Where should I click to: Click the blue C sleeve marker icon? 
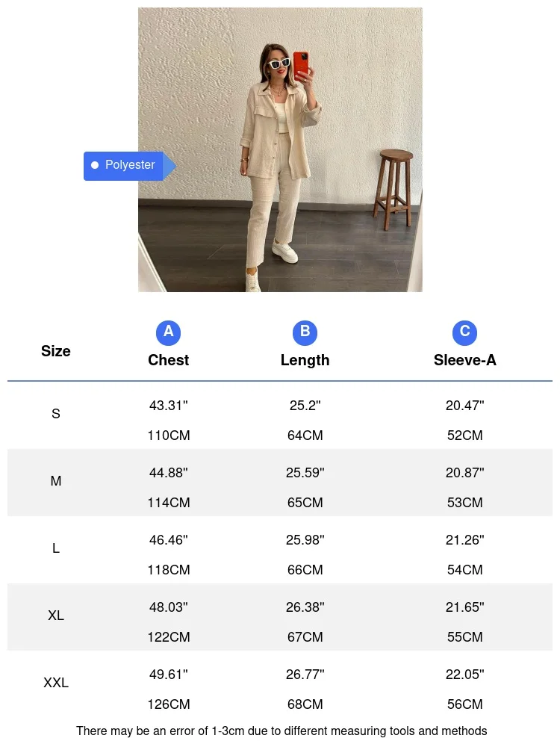pyautogui.click(x=464, y=332)
